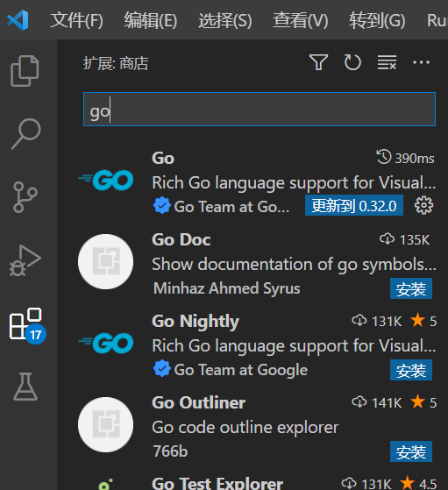The image size is (448, 490).
Task: Select the Go Nightly extension title
Action: pyautogui.click(x=196, y=322)
